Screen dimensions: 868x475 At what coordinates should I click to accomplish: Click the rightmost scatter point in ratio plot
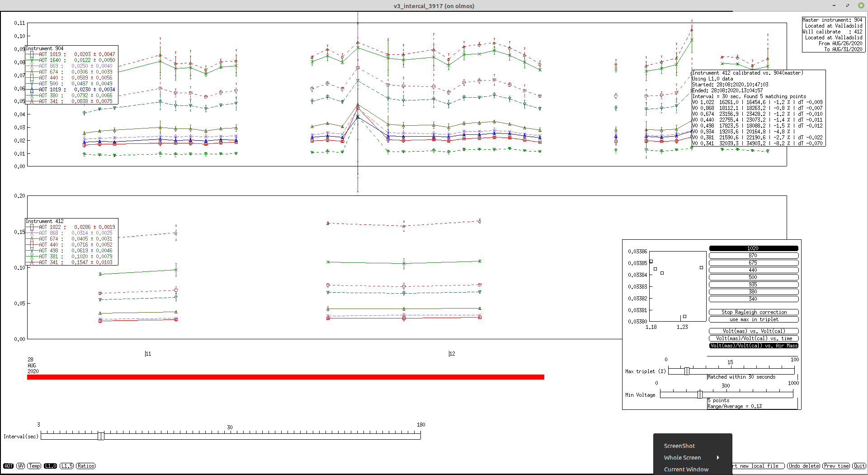701,268
